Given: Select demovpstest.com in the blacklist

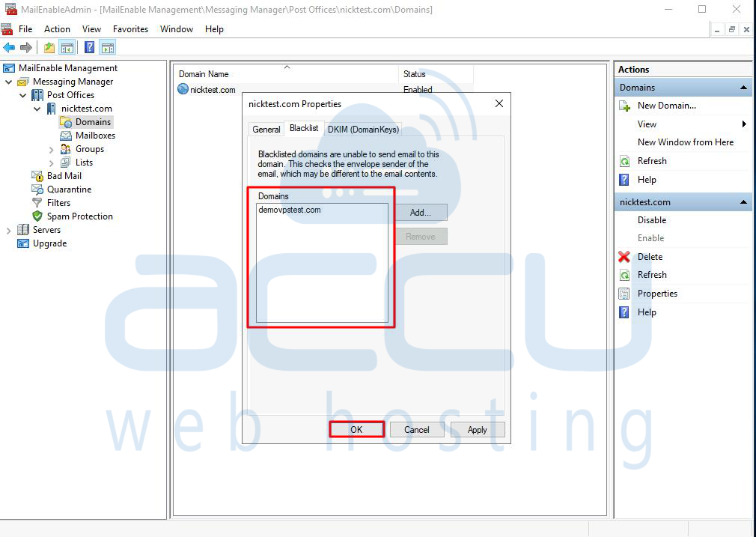Looking at the screenshot, I should (289, 210).
